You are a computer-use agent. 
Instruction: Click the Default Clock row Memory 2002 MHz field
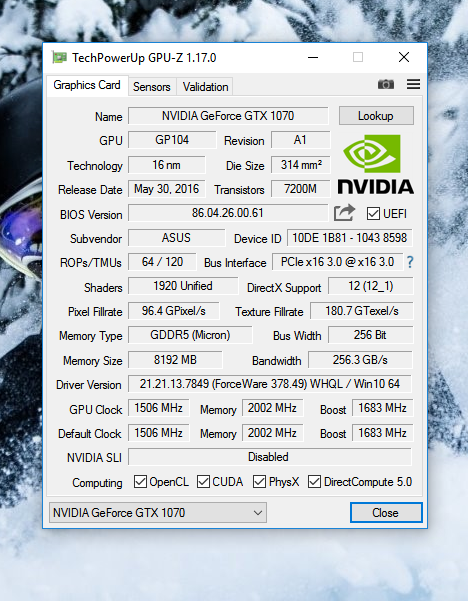(x=272, y=433)
